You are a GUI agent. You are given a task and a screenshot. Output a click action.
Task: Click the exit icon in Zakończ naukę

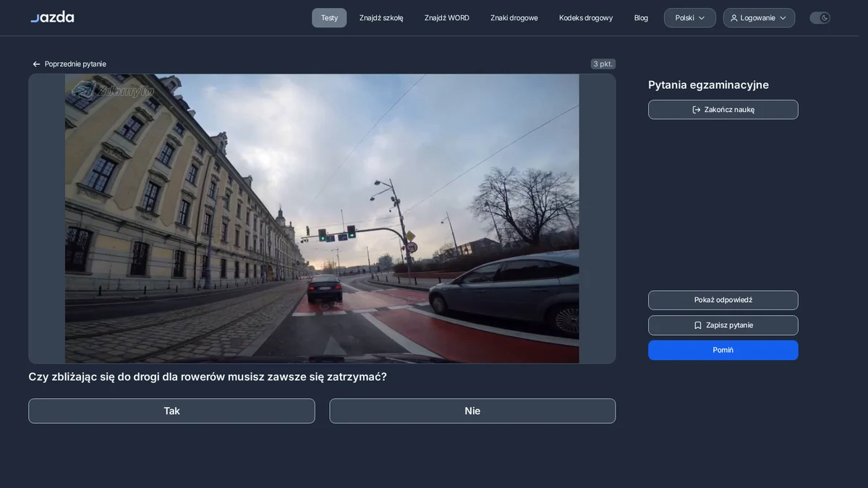click(x=697, y=110)
